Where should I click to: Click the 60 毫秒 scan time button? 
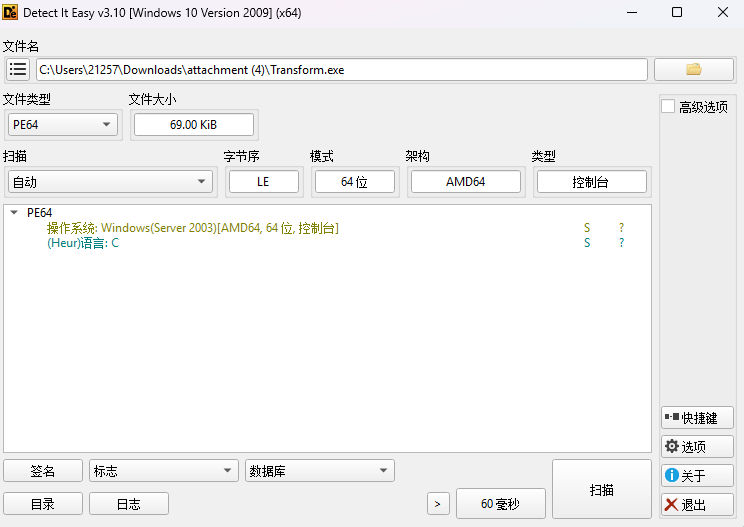tap(501, 504)
